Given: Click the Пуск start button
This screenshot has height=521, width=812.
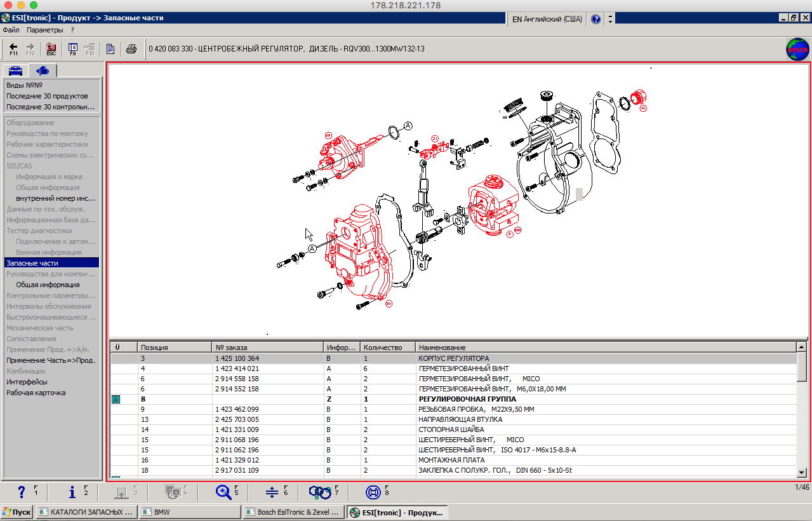Looking at the screenshot, I should [17, 512].
